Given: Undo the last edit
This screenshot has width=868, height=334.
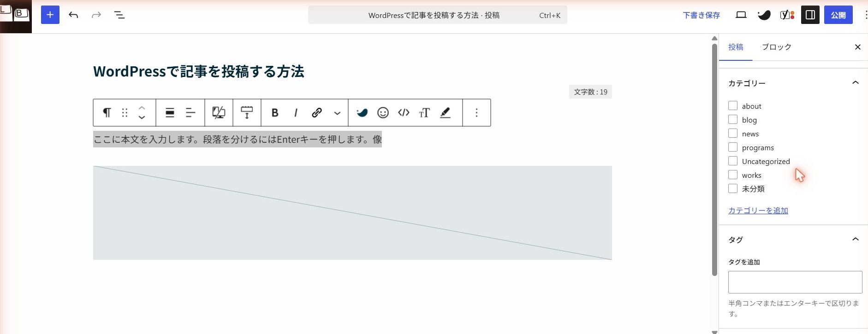Looking at the screenshot, I should pos(73,15).
